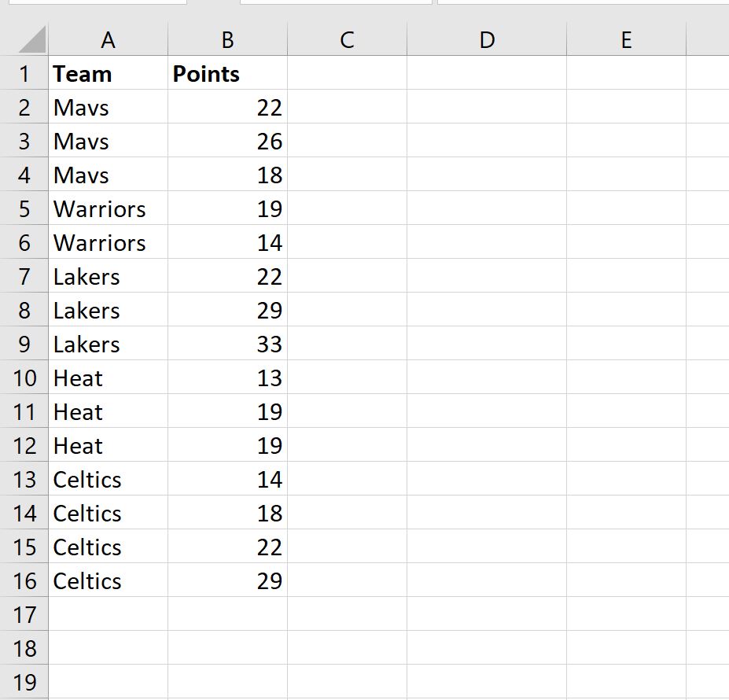This screenshot has height=700, width=729.
Task: Select Celtics cell in row 16
Action: pos(108,580)
